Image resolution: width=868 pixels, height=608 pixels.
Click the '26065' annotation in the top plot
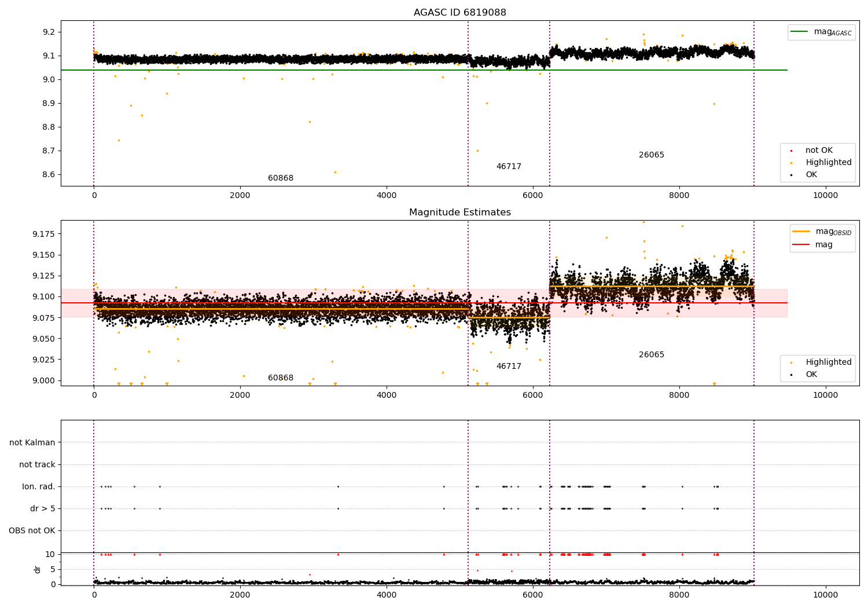point(652,155)
